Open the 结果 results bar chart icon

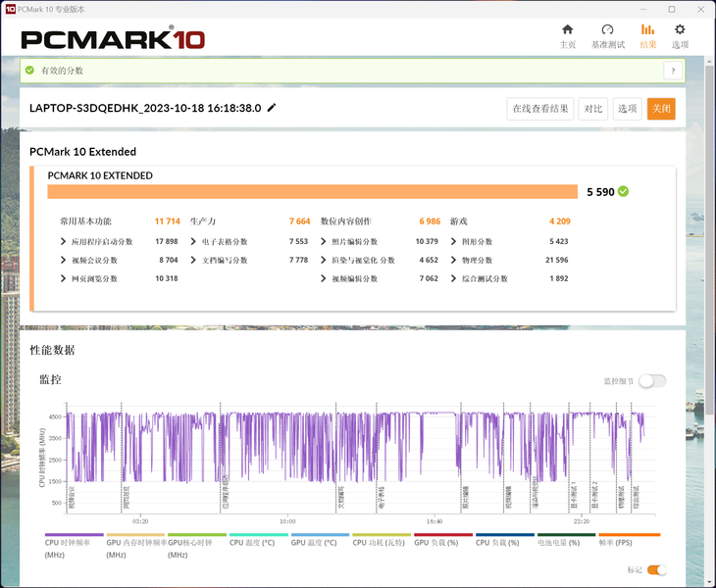(x=647, y=30)
